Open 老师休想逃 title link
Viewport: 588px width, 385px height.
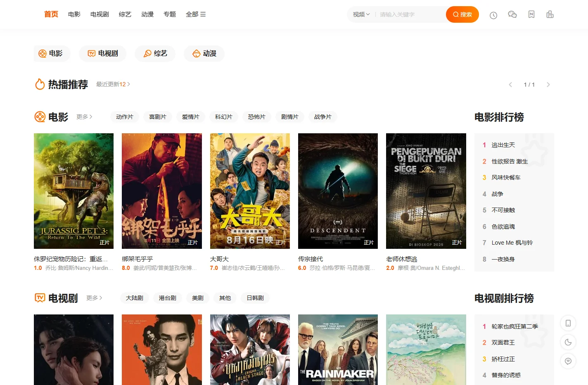point(402,259)
